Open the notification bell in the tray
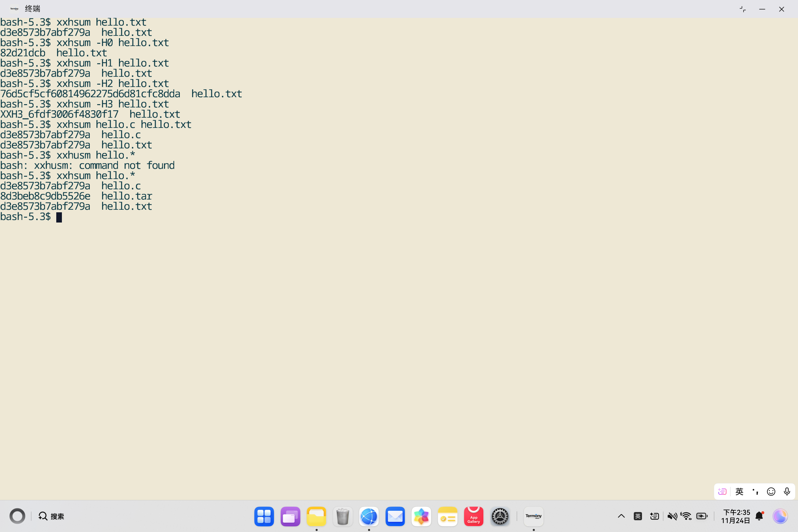 tap(759, 516)
